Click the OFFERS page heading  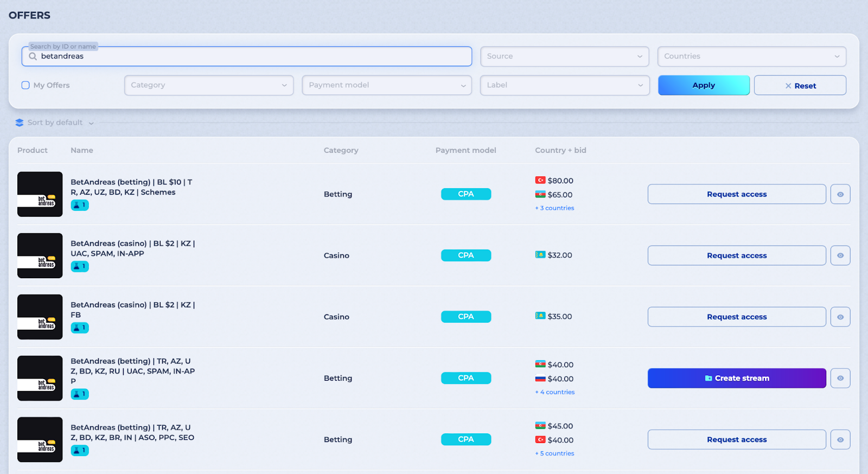(x=29, y=15)
